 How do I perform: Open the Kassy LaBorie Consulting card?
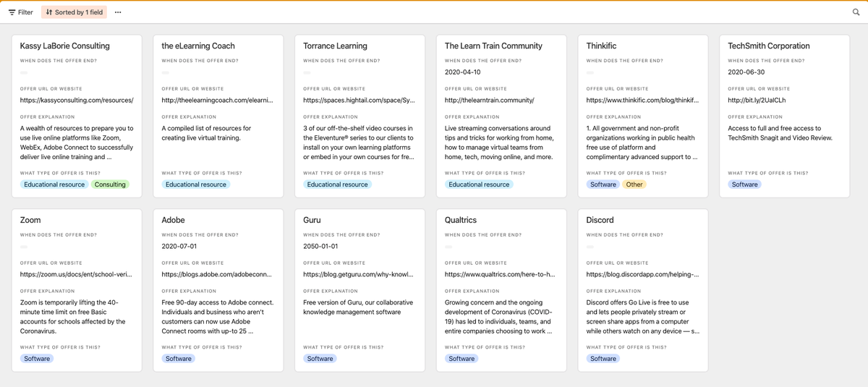point(77,116)
